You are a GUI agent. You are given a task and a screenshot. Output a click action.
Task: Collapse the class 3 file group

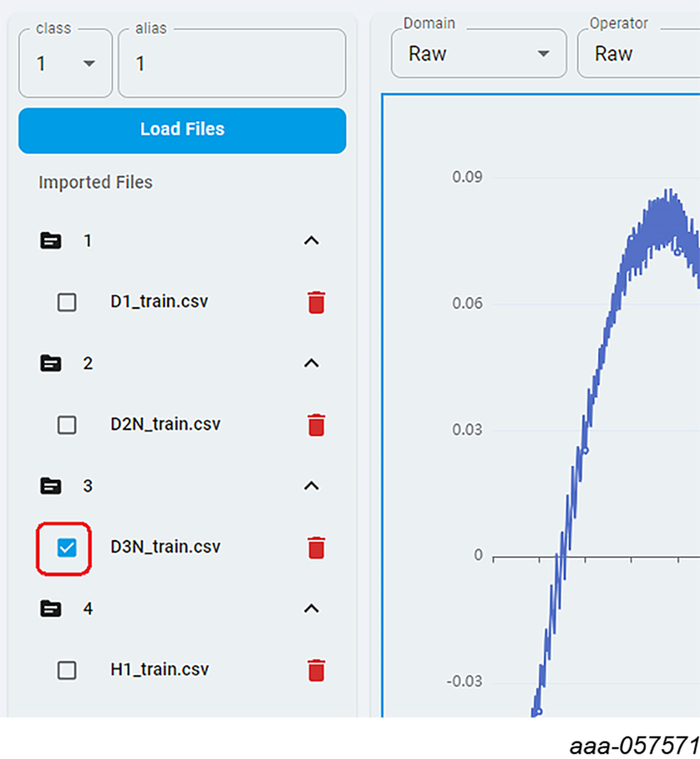coord(311,485)
